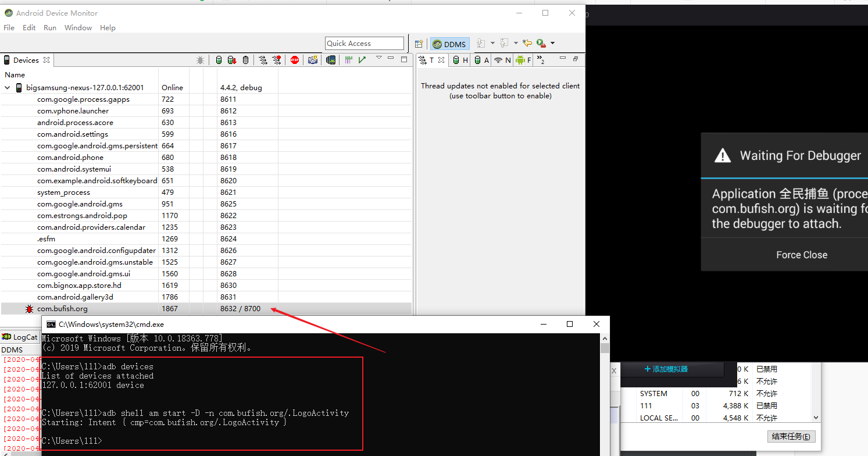The image size is (868, 456).
Task: Close the Devices tab with its X
Action: point(47,60)
